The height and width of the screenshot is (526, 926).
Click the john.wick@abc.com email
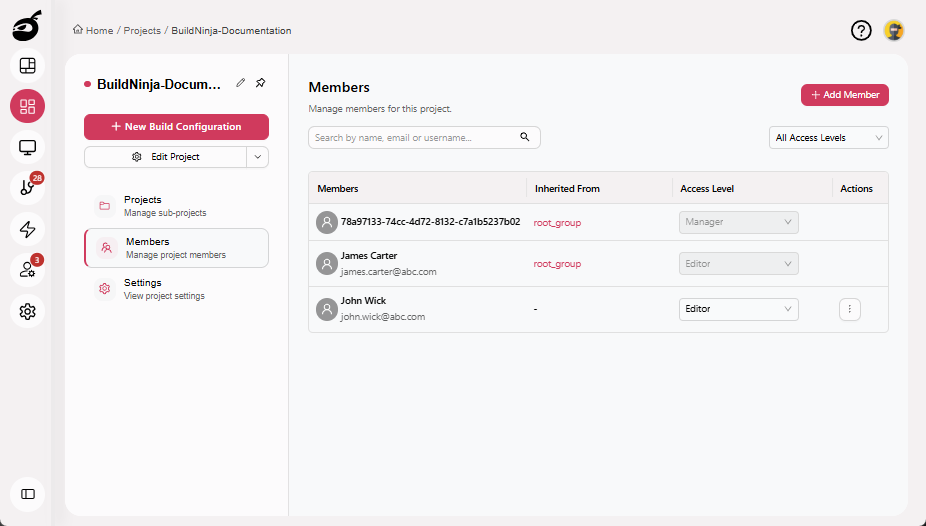pyautogui.click(x=383, y=316)
